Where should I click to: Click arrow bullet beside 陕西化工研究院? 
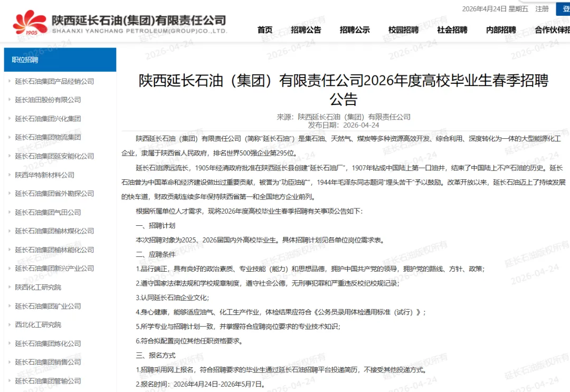(9, 287)
